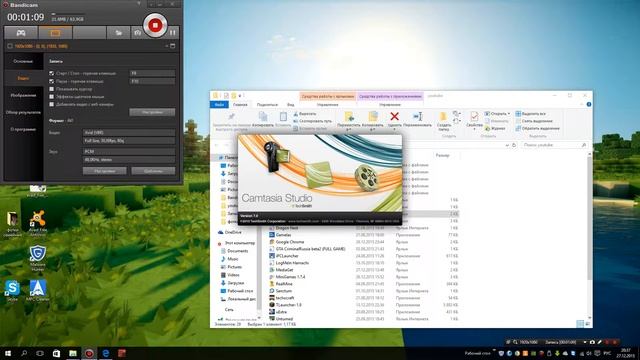Open the Explorer help icon
The image size is (640, 360).
tap(589, 104)
